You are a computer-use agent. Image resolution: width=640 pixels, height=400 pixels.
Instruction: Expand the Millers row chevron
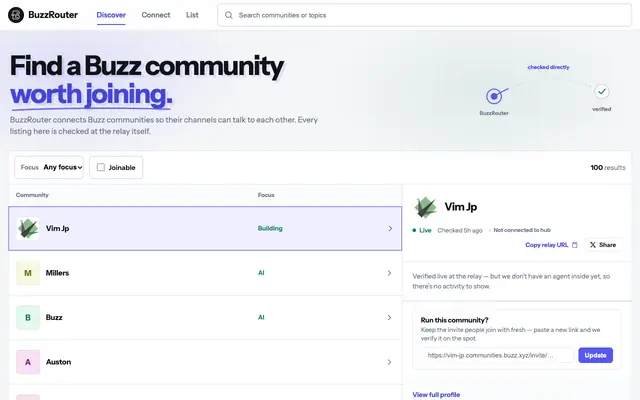[389, 273]
